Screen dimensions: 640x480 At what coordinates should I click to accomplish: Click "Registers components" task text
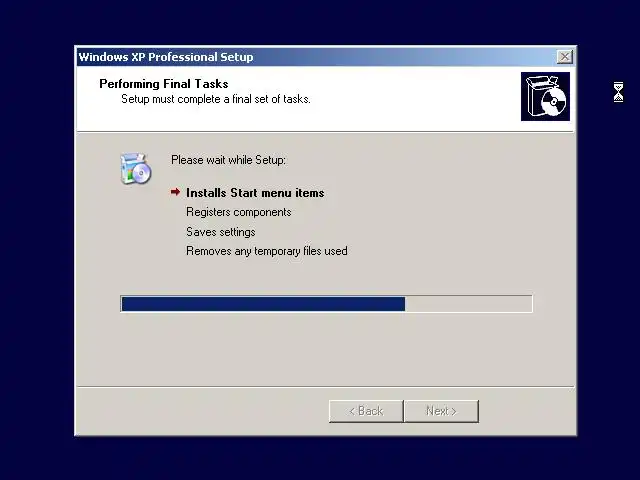[239, 212]
